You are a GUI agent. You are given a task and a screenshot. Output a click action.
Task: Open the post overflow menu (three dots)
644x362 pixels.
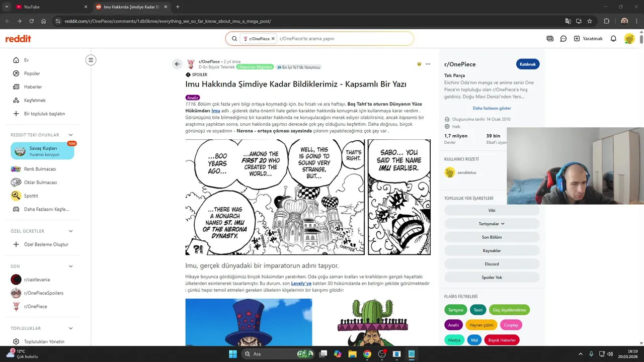point(428,64)
